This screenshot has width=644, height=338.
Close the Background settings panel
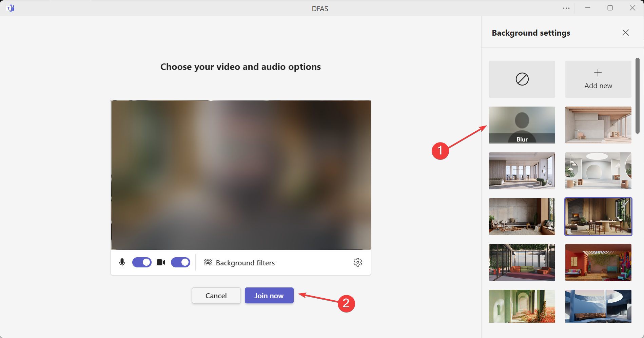point(626,33)
